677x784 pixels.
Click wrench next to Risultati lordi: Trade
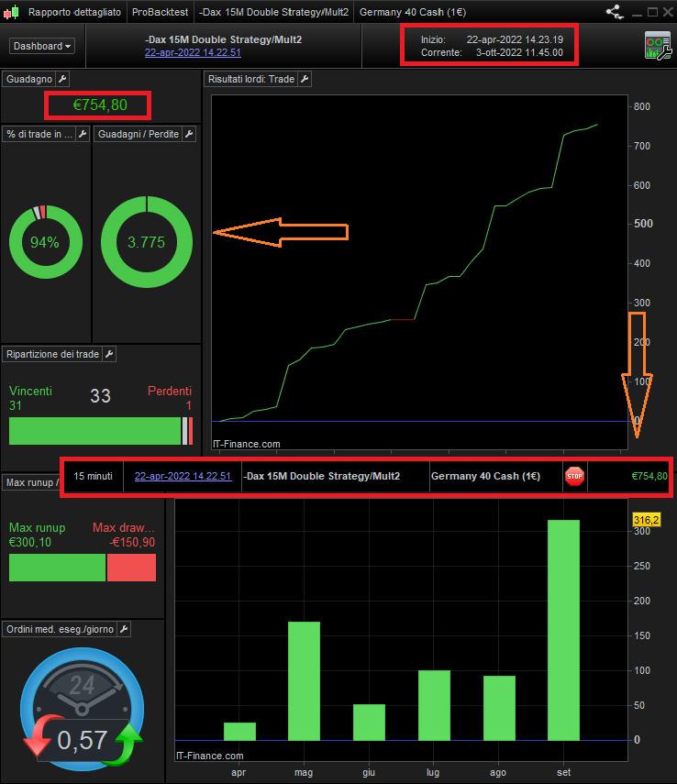click(305, 79)
